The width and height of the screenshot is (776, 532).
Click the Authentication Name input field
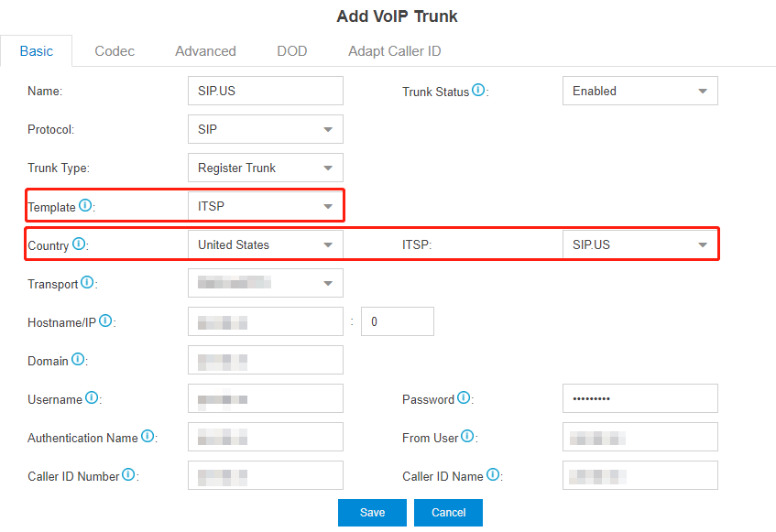click(x=266, y=437)
